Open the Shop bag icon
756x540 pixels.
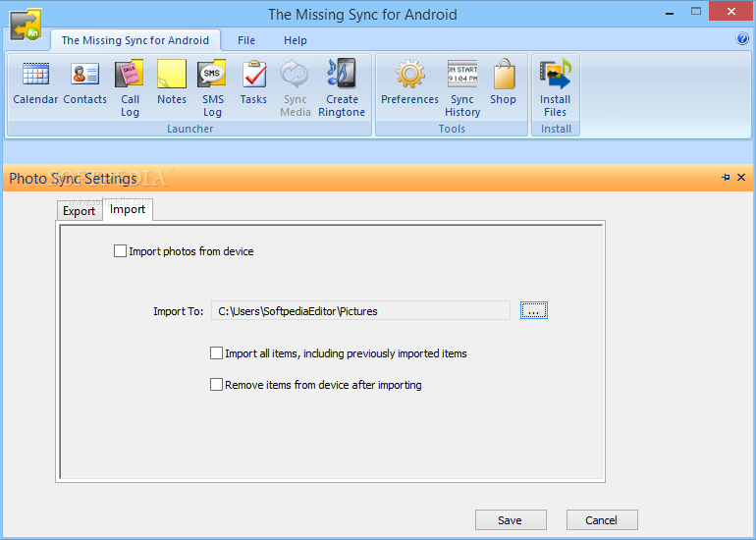[x=504, y=82]
